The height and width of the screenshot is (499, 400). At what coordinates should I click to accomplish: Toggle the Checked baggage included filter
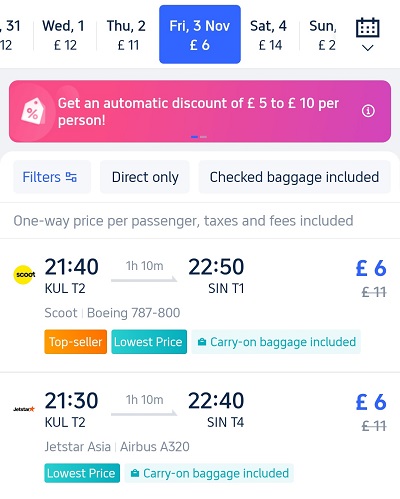294,177
